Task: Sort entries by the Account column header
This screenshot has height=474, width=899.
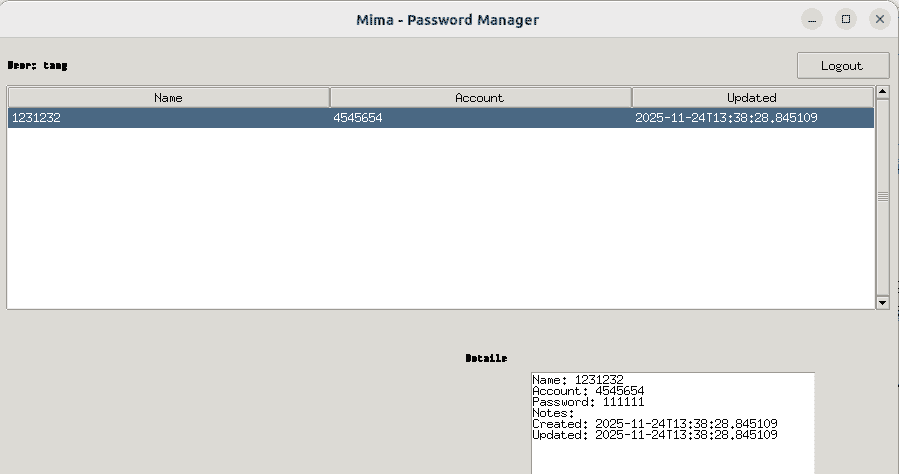Action: (x=480, y=97)
